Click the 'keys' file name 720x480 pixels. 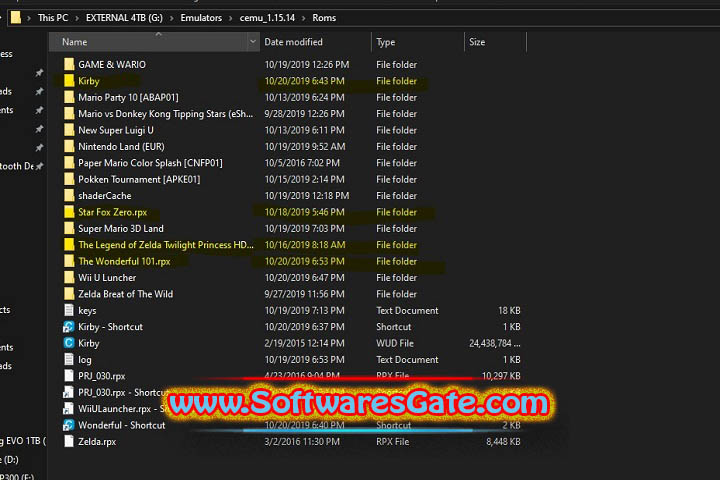[87, 311]
